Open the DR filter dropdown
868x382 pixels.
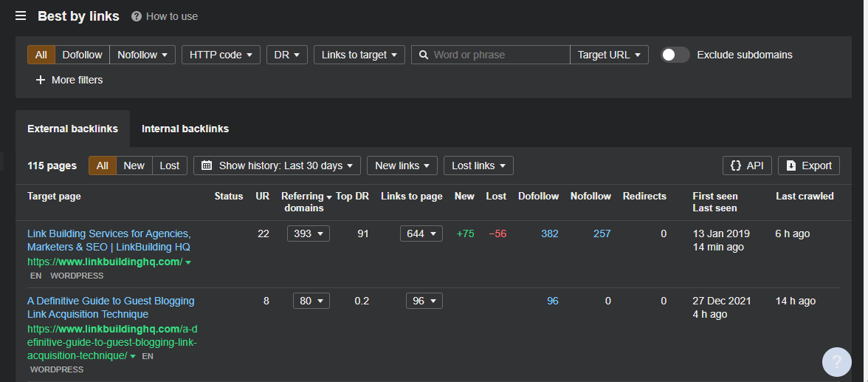point(286,55)
